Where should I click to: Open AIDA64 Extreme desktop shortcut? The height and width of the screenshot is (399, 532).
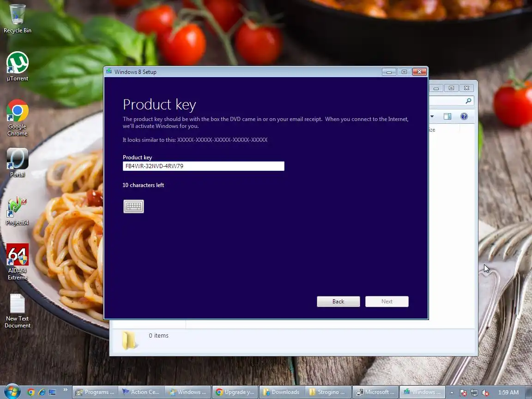(x=17, y=262)
